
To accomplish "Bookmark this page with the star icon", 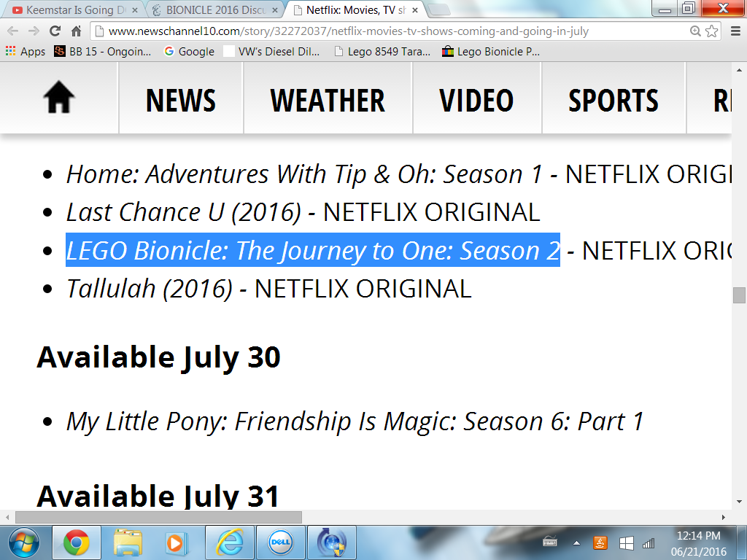I will tap(712, 31).
